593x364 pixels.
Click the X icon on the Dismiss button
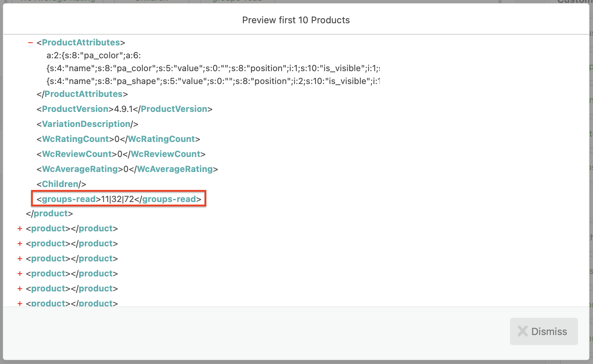coord(523,331)
